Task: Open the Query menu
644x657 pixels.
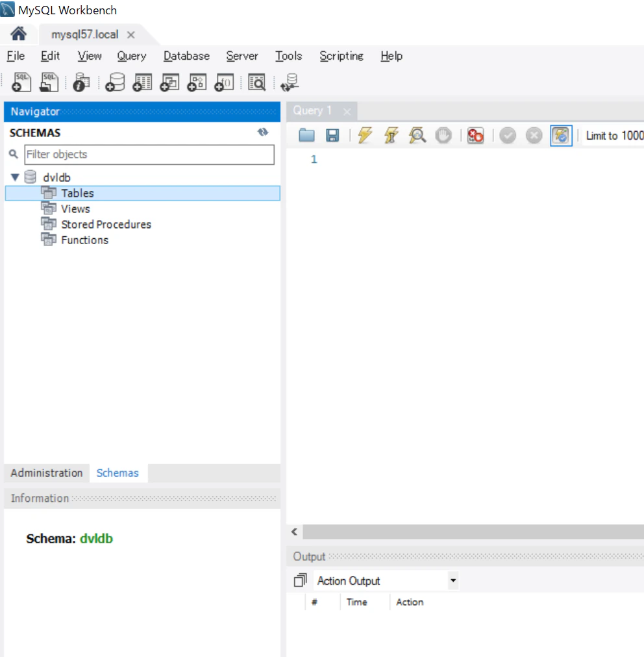Action: (x=132, y=56)
